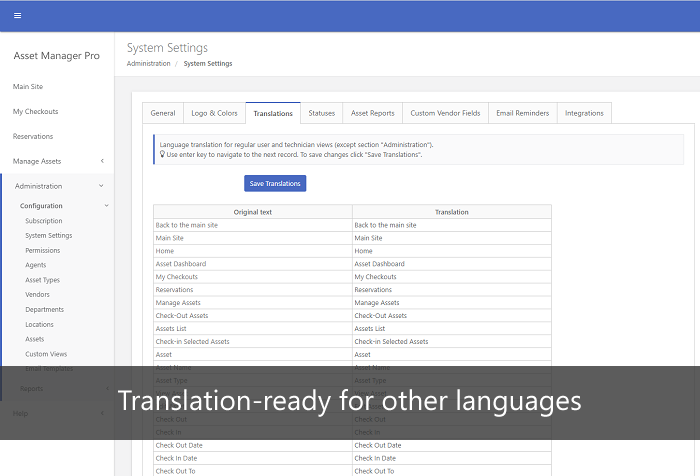The image size is (700, 476).
Task: Switch to the Logo & Colors tab
Action: pyautogui.click(x=214, y=113)
